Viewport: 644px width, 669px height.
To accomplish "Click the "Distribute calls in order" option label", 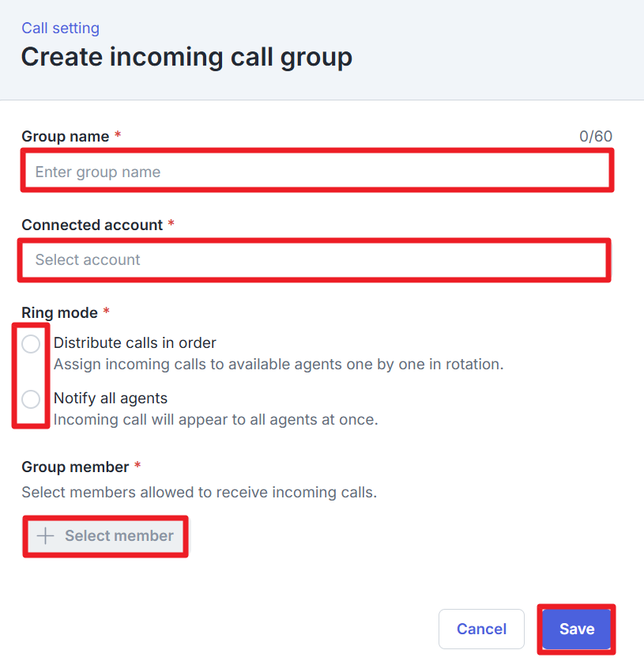I will [x=135, y=343].
